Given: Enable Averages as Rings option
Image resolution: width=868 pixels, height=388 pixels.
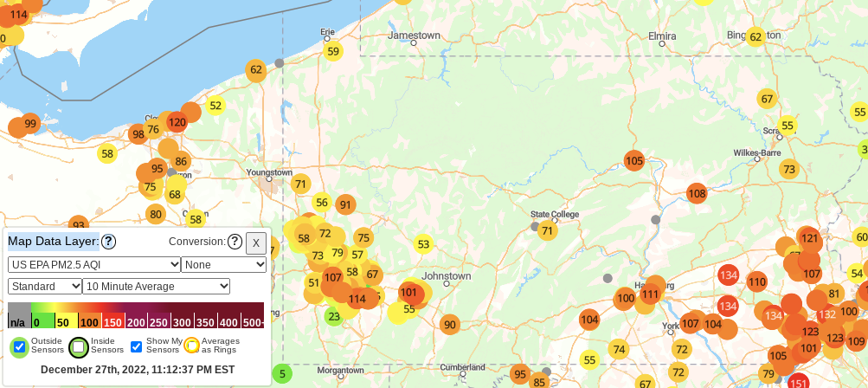Looking at the screenshot, I should click(191, 346).
